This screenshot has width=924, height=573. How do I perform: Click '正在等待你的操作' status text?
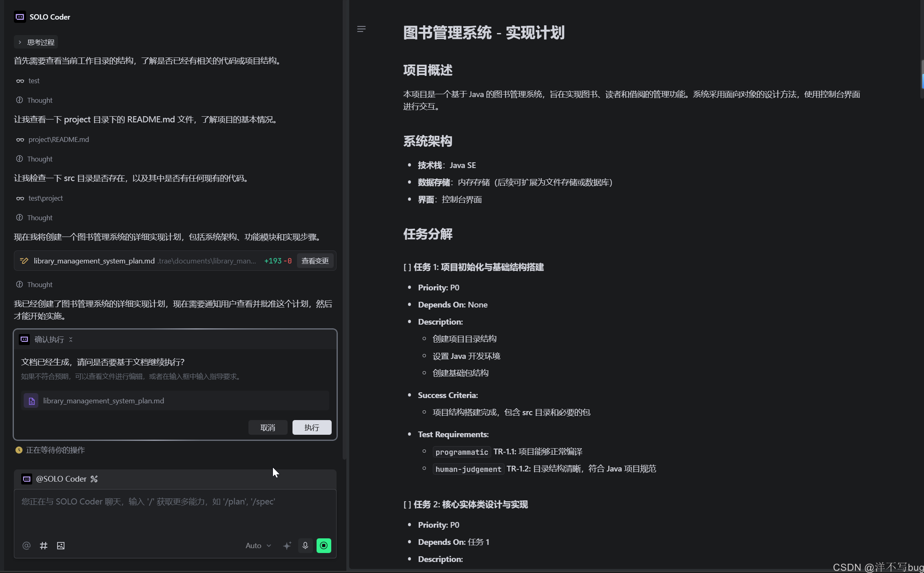click(x=55, y=450)
